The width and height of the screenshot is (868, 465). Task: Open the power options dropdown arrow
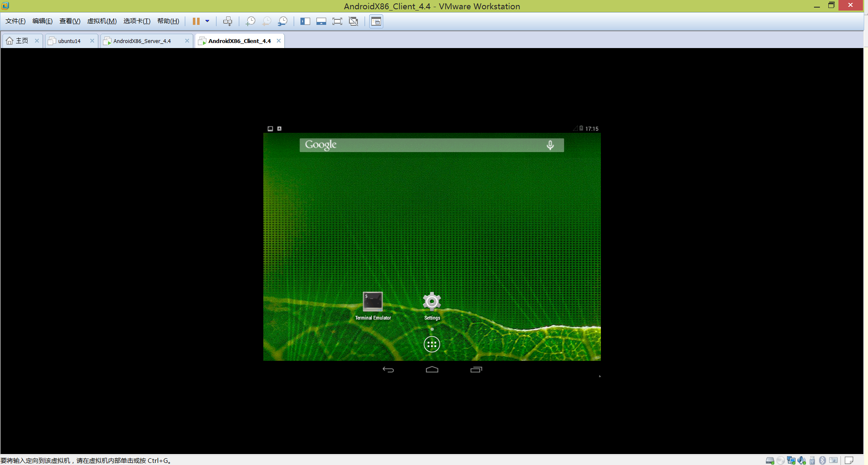point(207,21)
